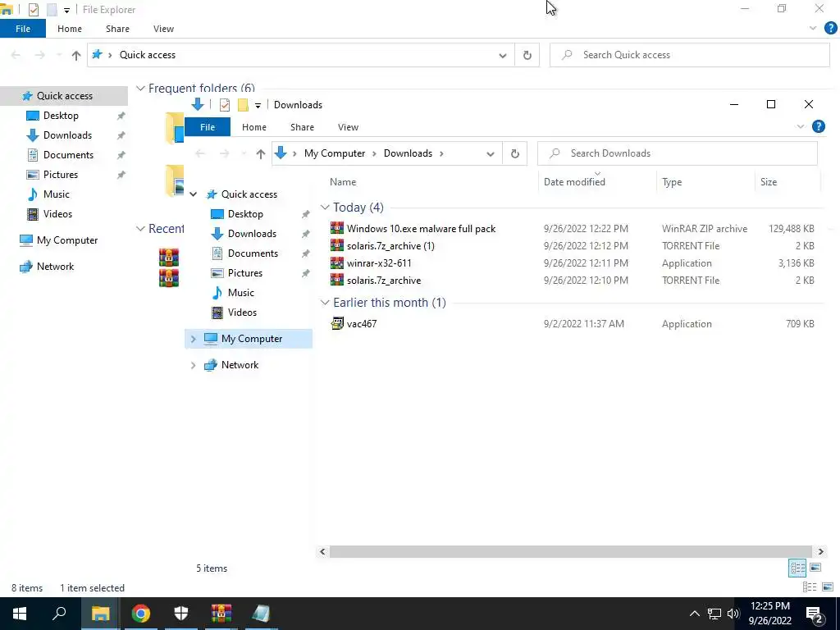The image size is (840, 630).
Task: Click the Search Quick access field
Action: click(x=689, y=55)
